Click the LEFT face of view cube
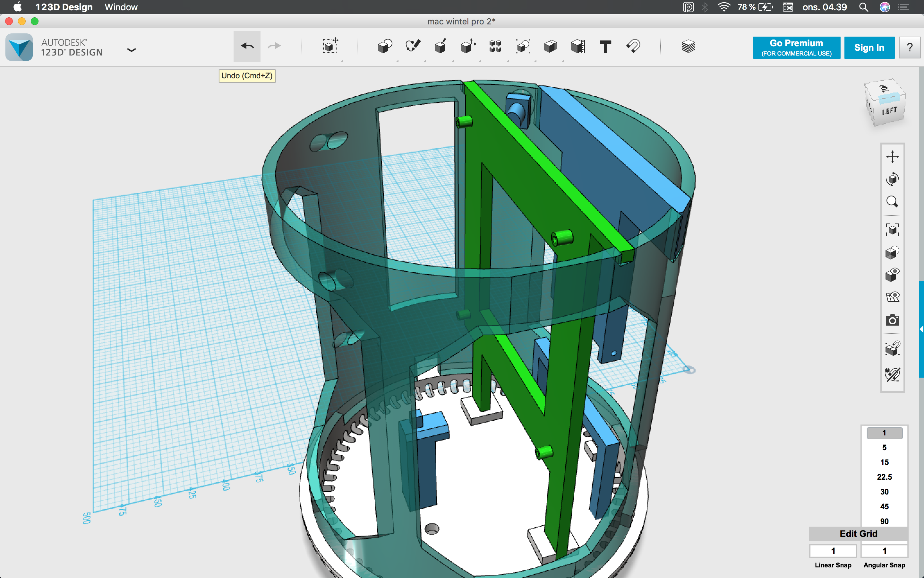Image resolution: width=924 pixels, height=578 pixels. coord(890,111)
